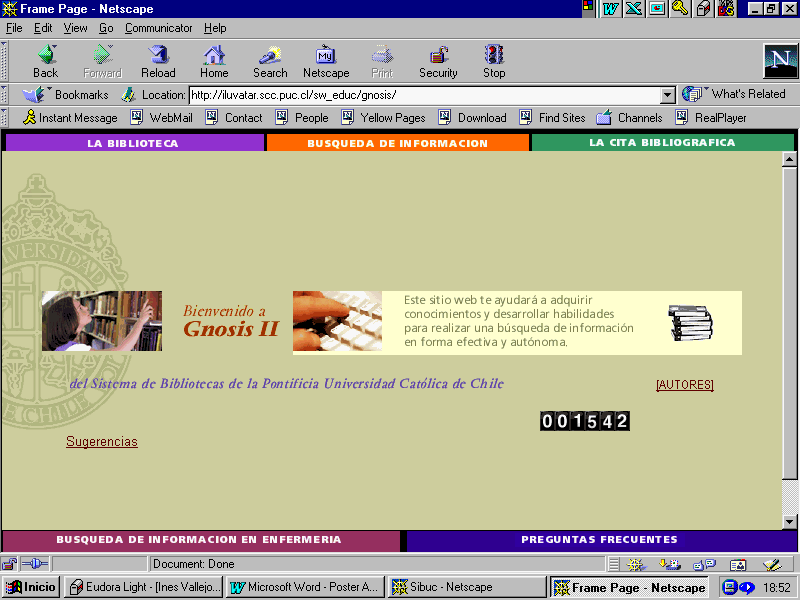Open the Search toolbar icon
Image resolution: width=800 pixels, height=600 pixels.
click(270, 56)
